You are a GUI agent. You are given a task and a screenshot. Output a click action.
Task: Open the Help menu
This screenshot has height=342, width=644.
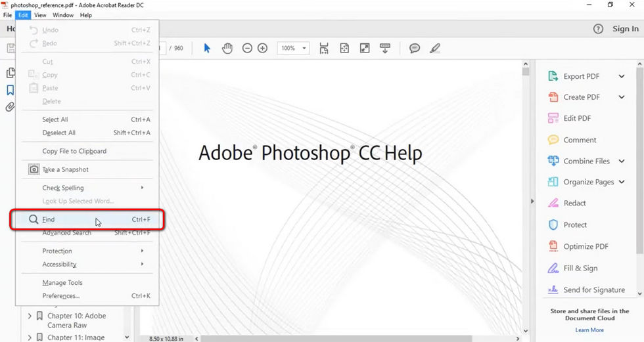point(86,15)
